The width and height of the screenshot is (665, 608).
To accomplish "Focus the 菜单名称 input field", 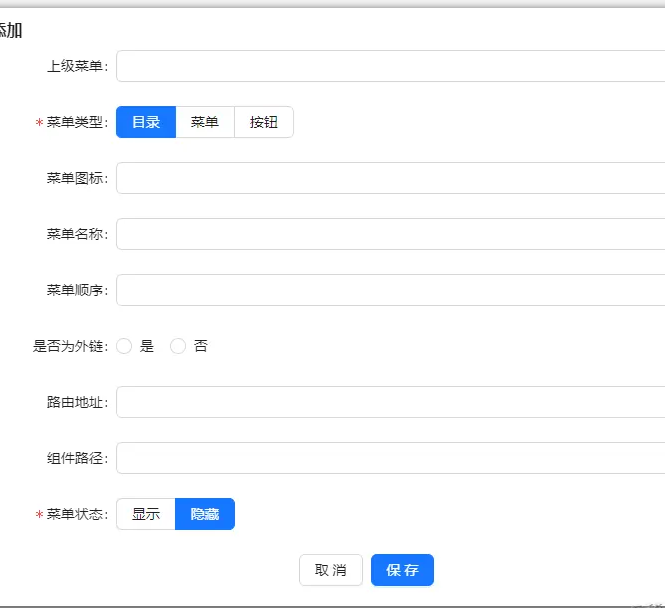I will tap(390, 234).
